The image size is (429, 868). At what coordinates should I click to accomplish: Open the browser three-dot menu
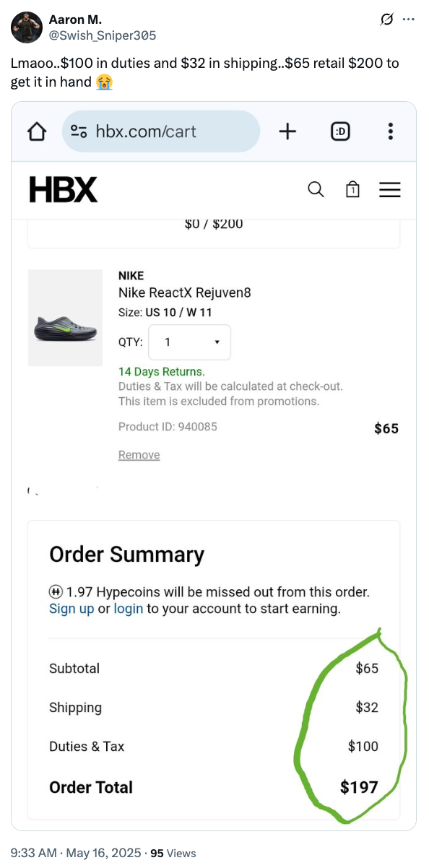(390, 131)
